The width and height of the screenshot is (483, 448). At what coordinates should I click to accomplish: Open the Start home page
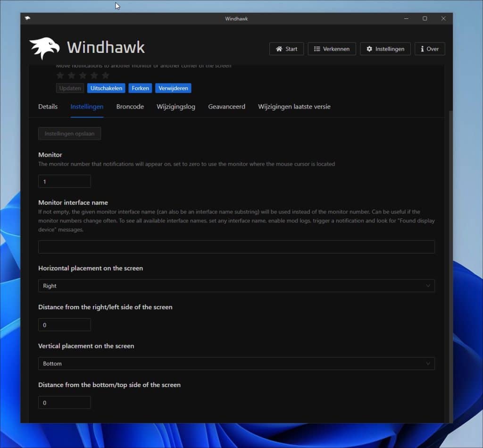coord(286,49)
